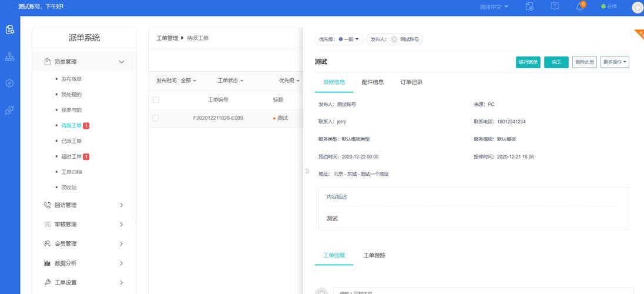The height and width of the screenshot is (294, 644).
Task: Click the 完工 button
Action: coord(556,62)
